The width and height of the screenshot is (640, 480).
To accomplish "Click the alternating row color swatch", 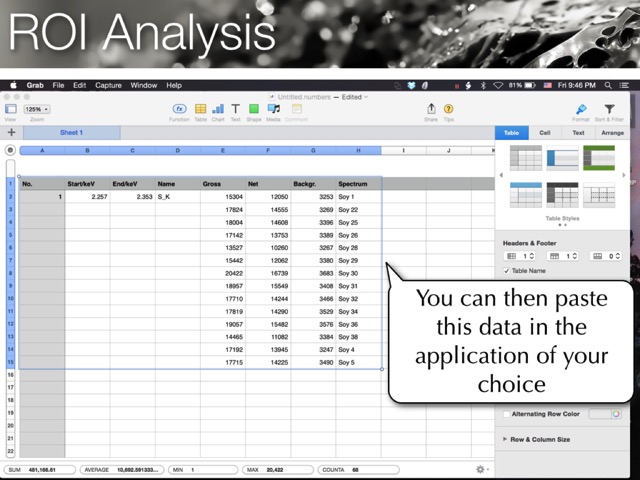I will [603, 414].
